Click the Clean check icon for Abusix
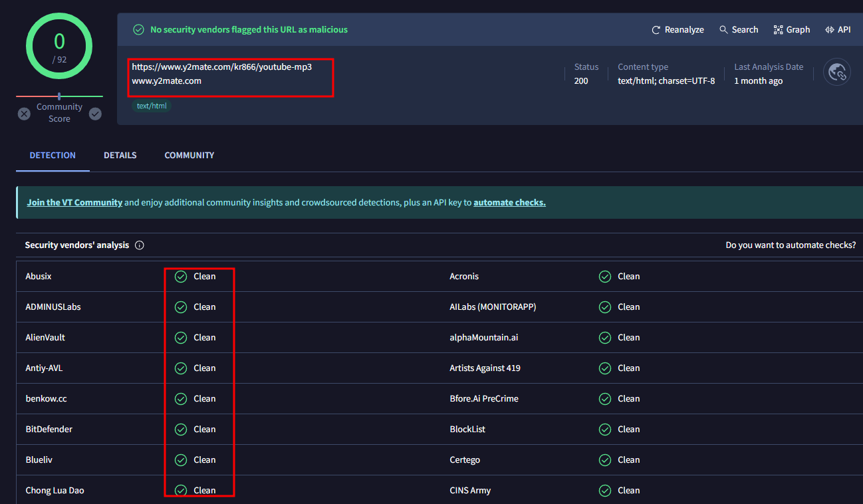 coord(181,277)
